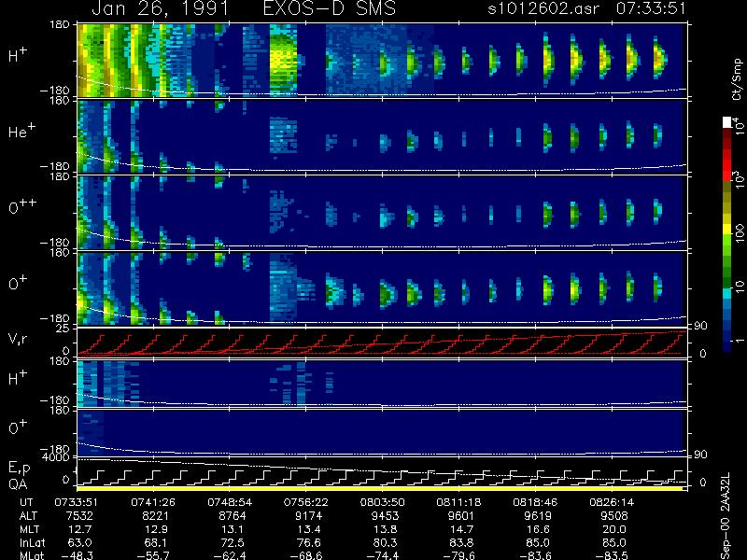Click the UT value '0803:50'
The image size is (747, 560).
(382, 502)
